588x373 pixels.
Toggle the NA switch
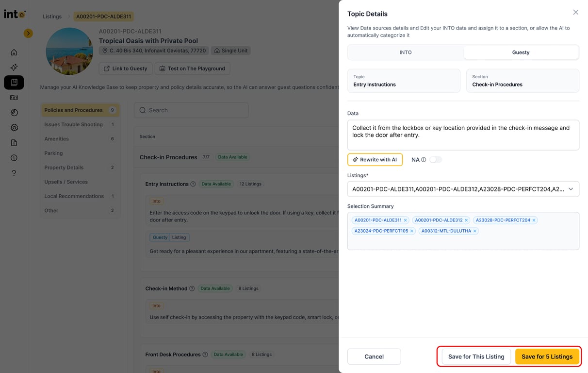click(x=435, y=160)
